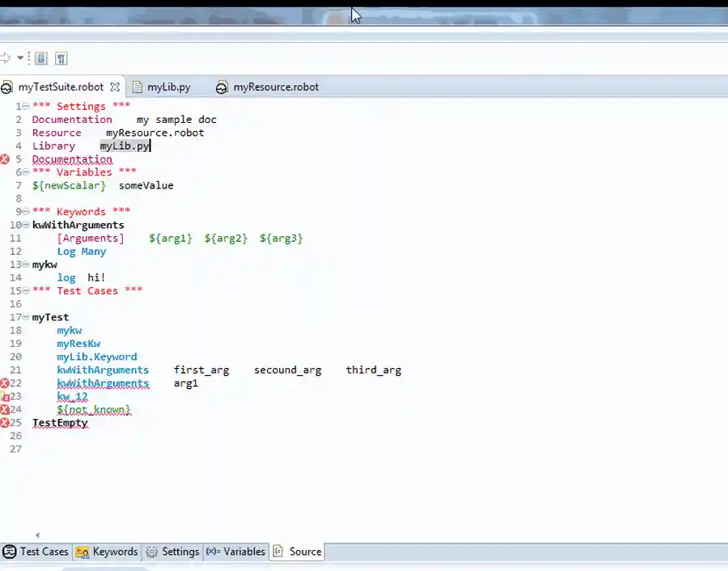Image resolution: width=728 pixels, height=571 pixels.
Task: Collapse the Settings section fold marker
Action: pos(26,107)
